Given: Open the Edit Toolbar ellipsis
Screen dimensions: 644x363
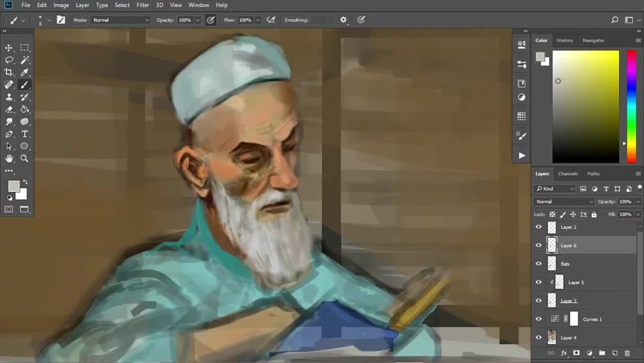Looking at the screenshot, I should click(8, 171).
